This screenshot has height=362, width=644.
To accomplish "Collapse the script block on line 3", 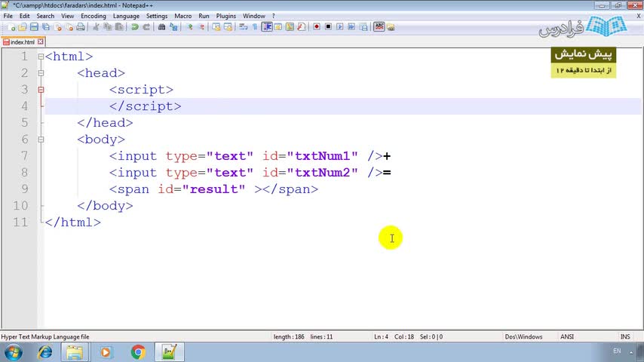I will click(41, 90).
